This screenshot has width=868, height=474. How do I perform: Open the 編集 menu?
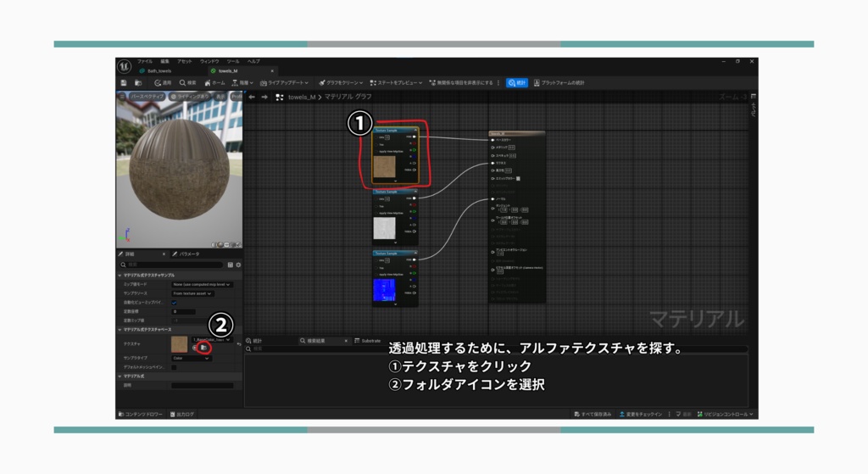click(165, 61)
